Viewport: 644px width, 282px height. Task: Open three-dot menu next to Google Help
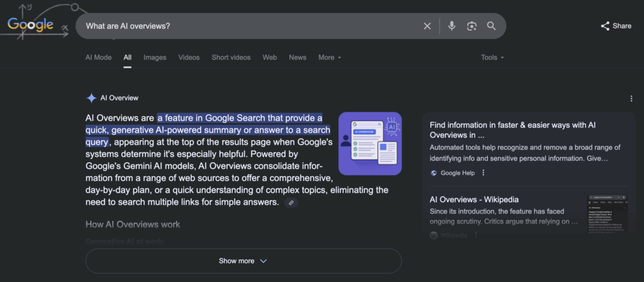[484, 173]
